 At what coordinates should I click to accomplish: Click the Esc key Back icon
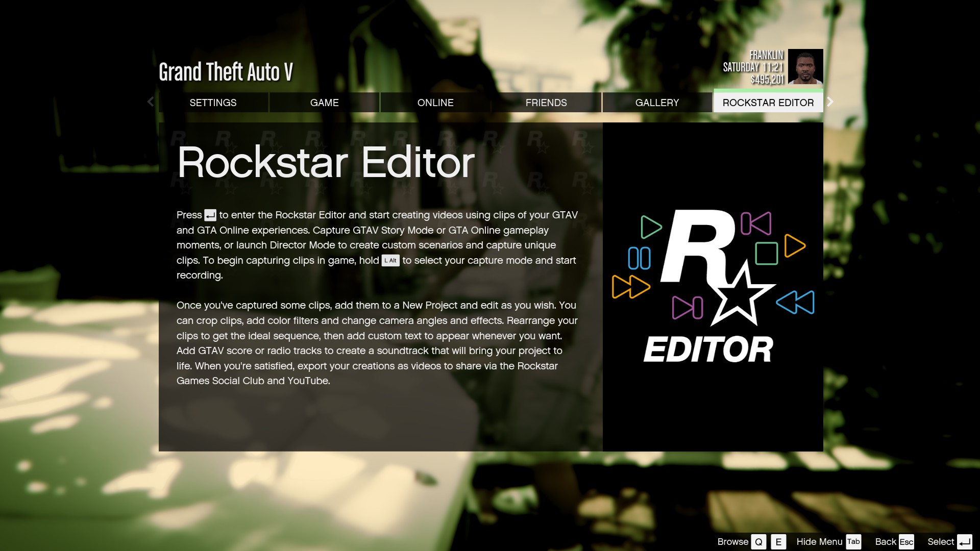point(906,542)
